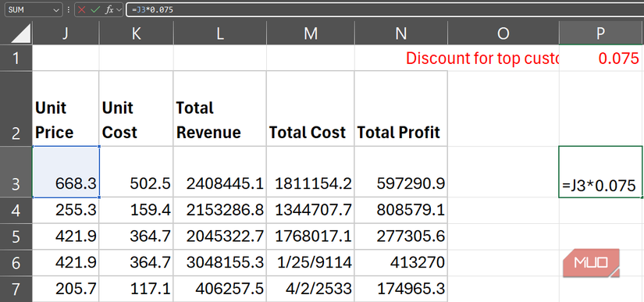Select Unit Price 421.9 in row 6
This screenshot has width=644, height=302.
tap(66, 263)
